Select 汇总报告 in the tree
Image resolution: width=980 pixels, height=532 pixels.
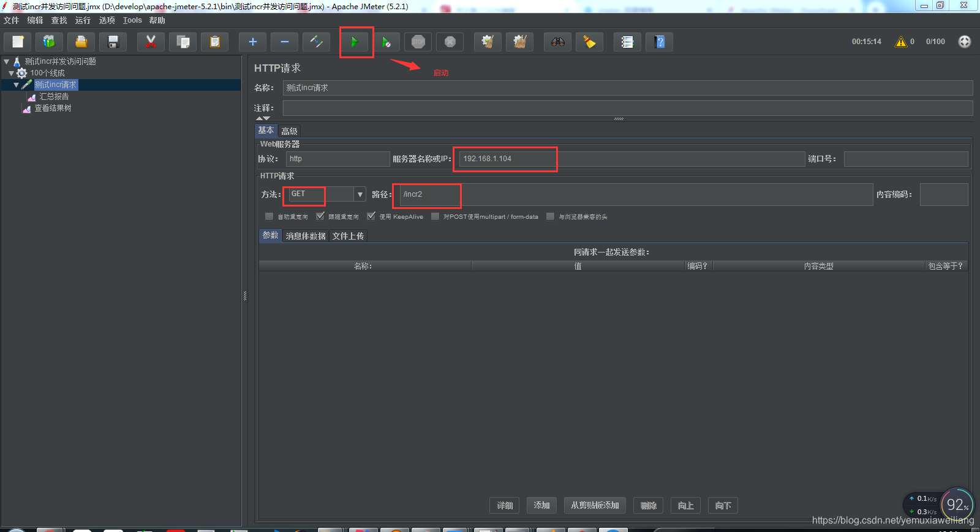point(54,96)
